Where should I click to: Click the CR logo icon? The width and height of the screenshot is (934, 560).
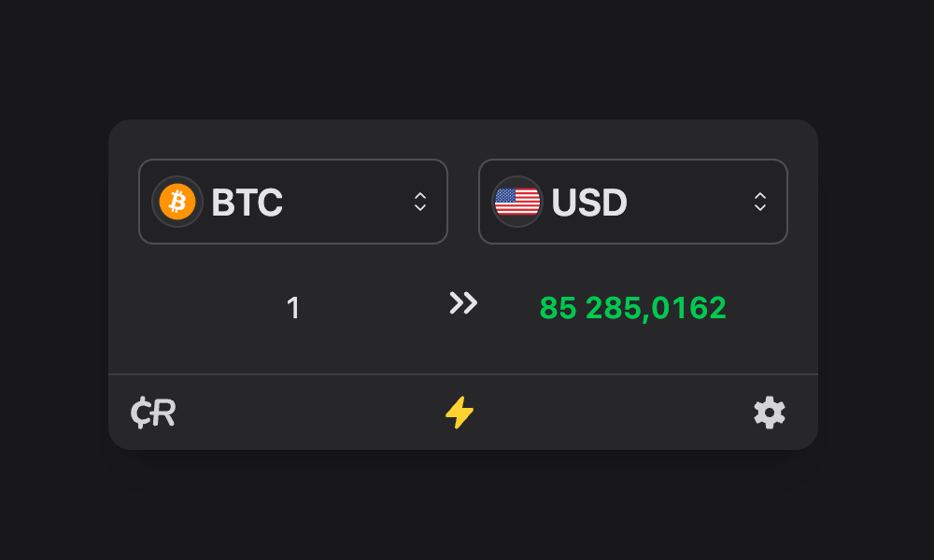pos(153,413)
